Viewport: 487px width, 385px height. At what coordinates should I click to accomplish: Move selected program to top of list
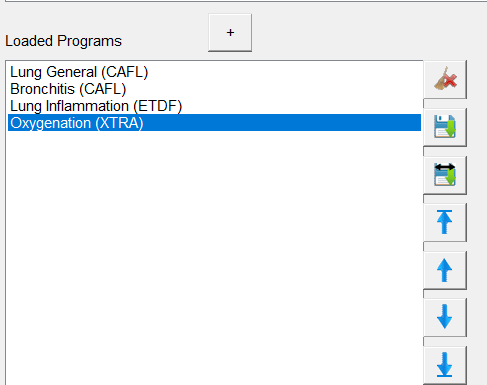(x=445, y=222)
